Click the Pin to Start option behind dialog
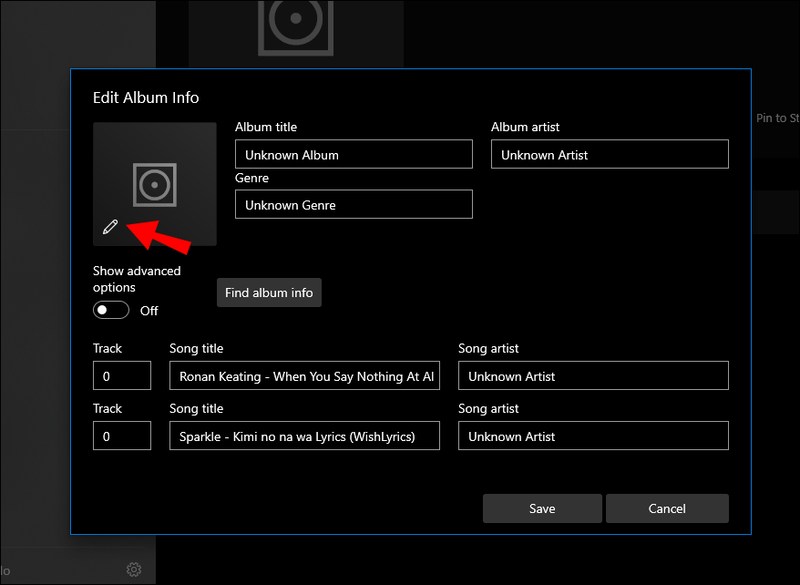This screenshot has height=585, width=800. (x=778, y=118)
